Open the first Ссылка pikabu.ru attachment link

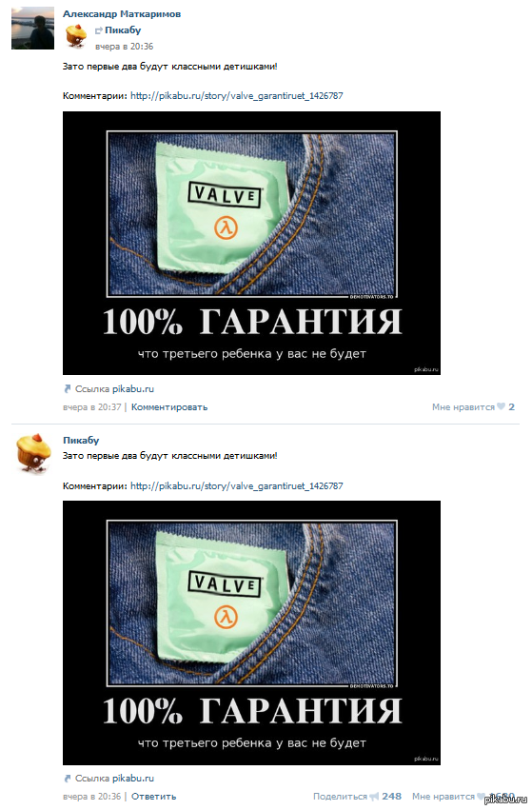(x=114, y=388)
